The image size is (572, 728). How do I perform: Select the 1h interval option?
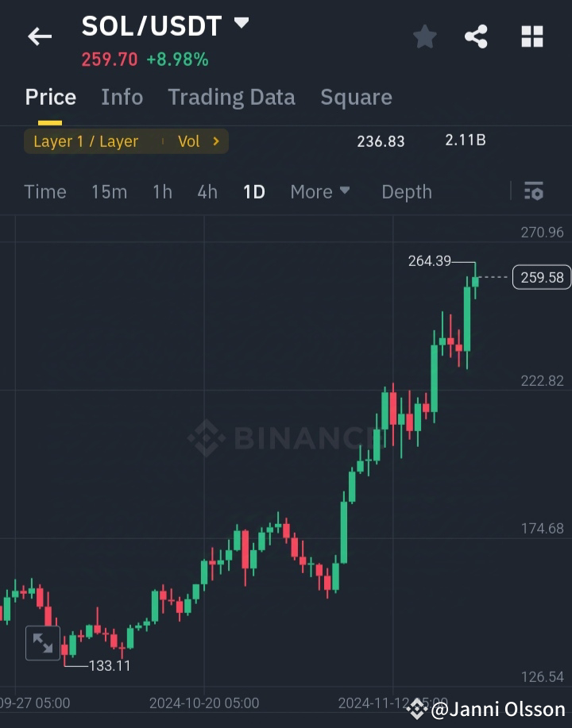click(162, 191)
